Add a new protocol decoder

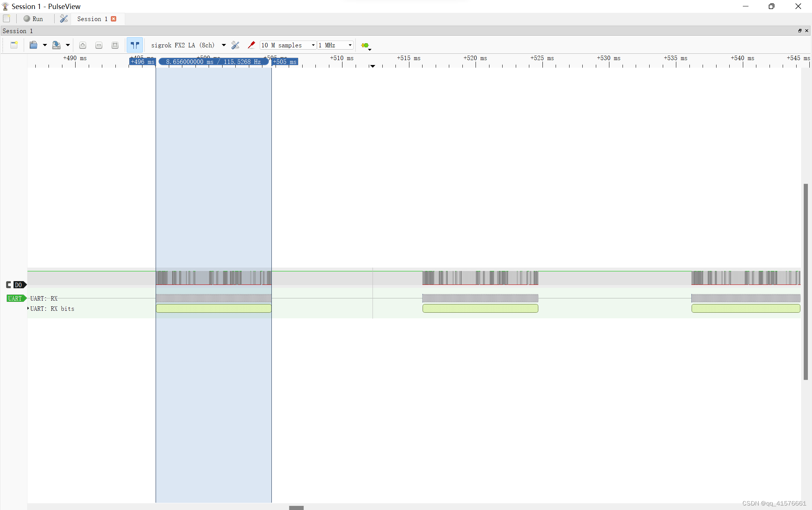(x=364, y=46)
